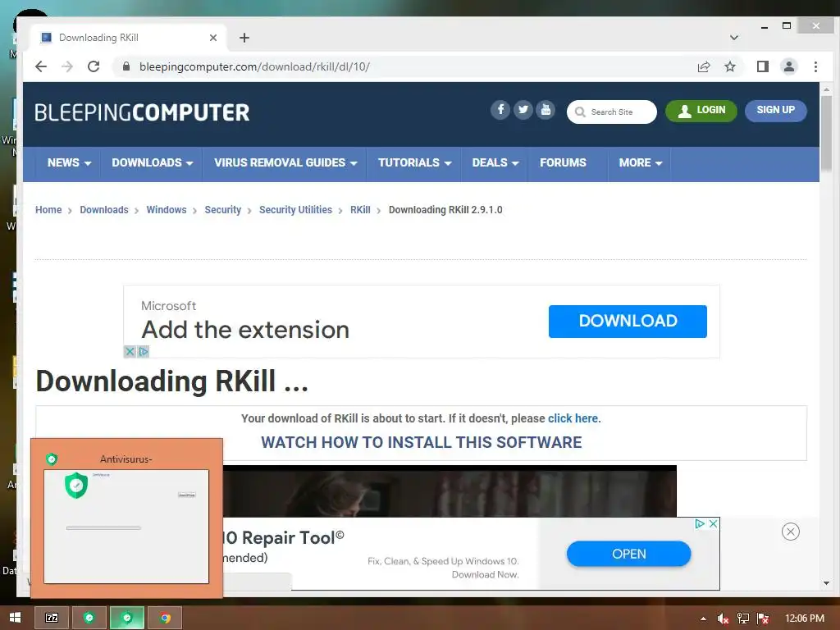840x630 pixels.
Task: Click the 'click here' download link
Action: click(x=573, y=418)
